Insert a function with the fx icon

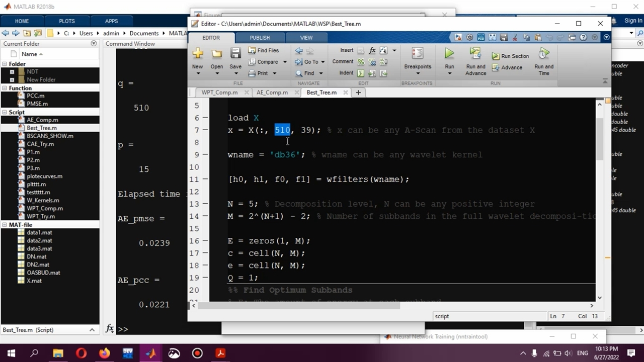[x=372, y=50]
